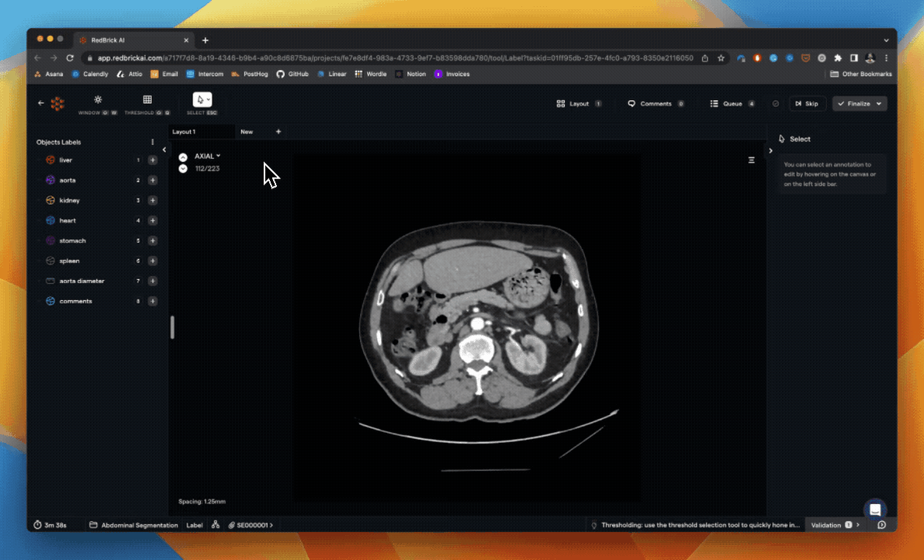Go to the previous axial slice
Screen dimensions: 924x560
coord(182,157)
